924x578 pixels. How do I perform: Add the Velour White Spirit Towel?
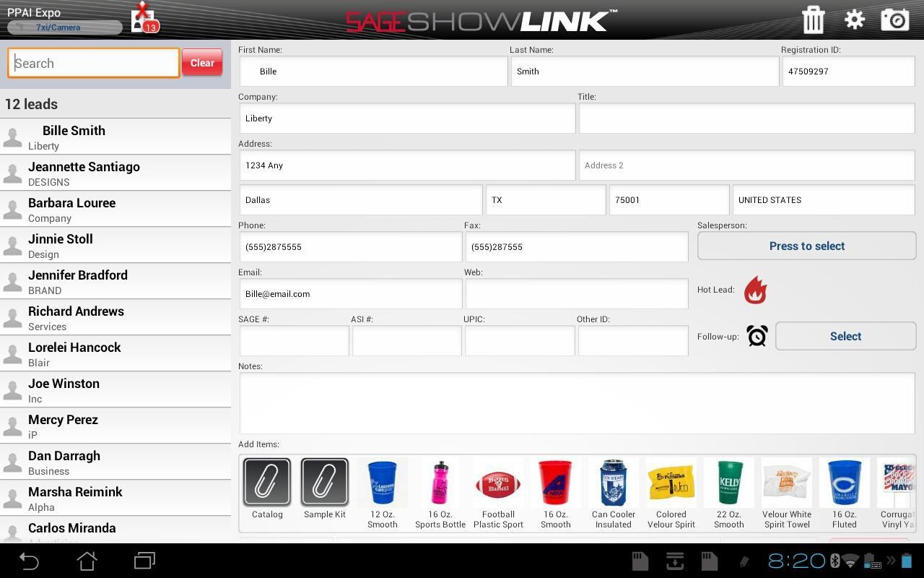[787, 493]
